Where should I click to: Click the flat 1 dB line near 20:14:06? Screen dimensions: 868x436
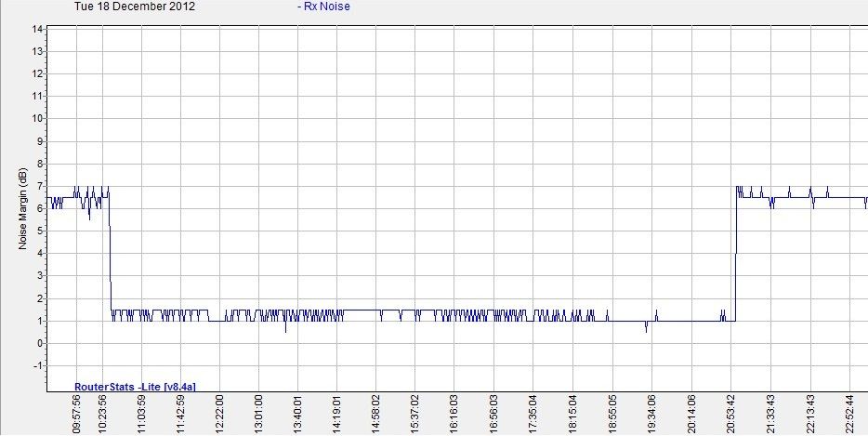coord(690,321)
